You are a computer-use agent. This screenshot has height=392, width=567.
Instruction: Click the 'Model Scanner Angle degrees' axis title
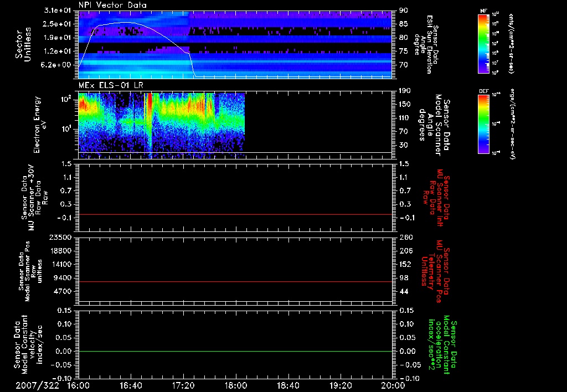point(434,125)
